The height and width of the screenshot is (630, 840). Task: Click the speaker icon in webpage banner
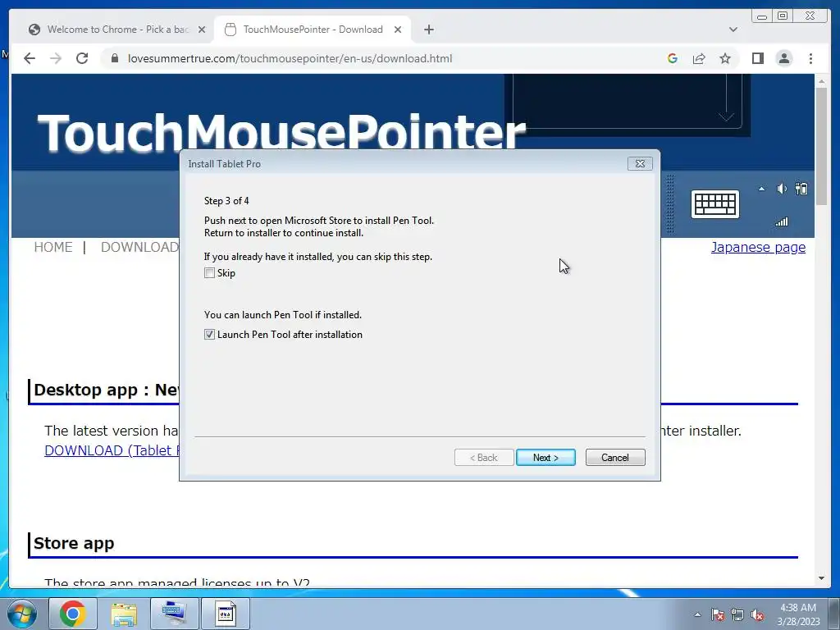[x=782, y=189]
